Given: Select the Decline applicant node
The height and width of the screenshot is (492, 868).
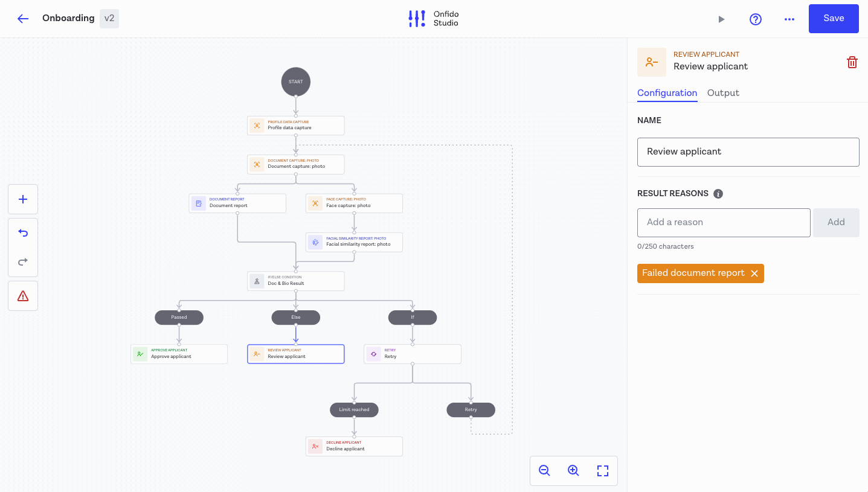Looking at the screenshot, I should pos(354,446).
